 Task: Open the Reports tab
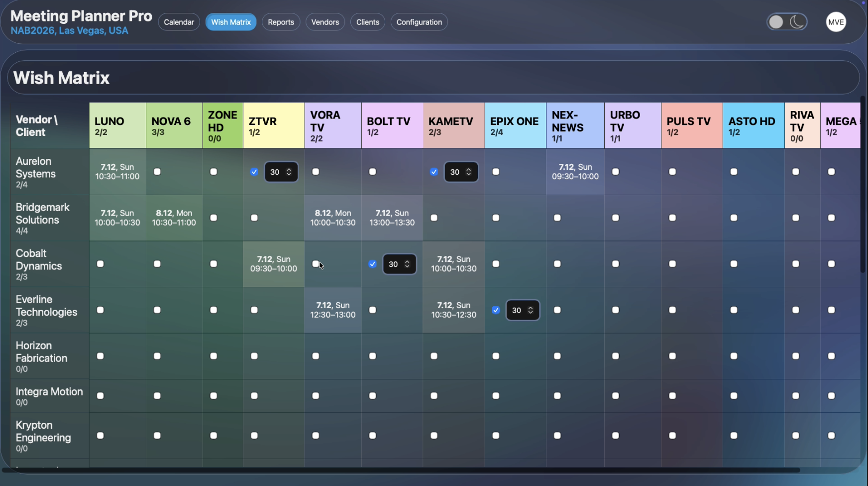point(281,22)
